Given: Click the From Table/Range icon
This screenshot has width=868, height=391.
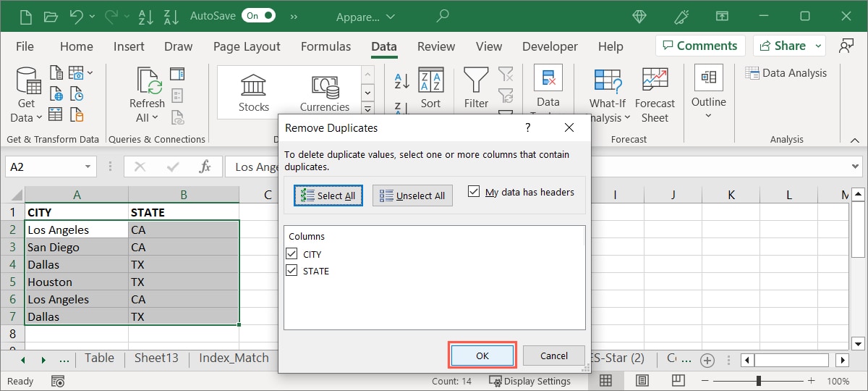Looking at the screenshot, I should point(56,115).
